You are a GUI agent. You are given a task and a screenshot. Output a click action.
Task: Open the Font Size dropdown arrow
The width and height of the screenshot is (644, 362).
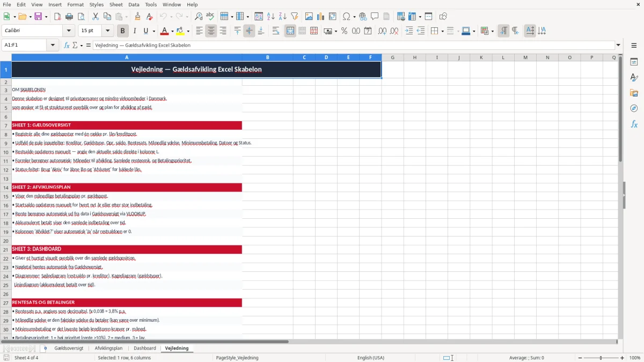coord(108,31)
